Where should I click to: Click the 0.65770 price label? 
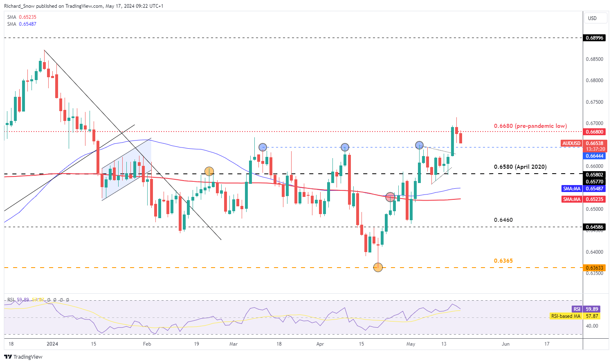pos(595,182)
